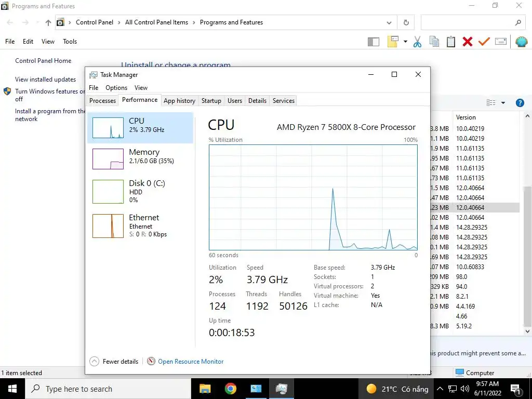Click scrollbar up arrow in programs list
The height and width of the screenshot is (399, 532).
(527, 116)
